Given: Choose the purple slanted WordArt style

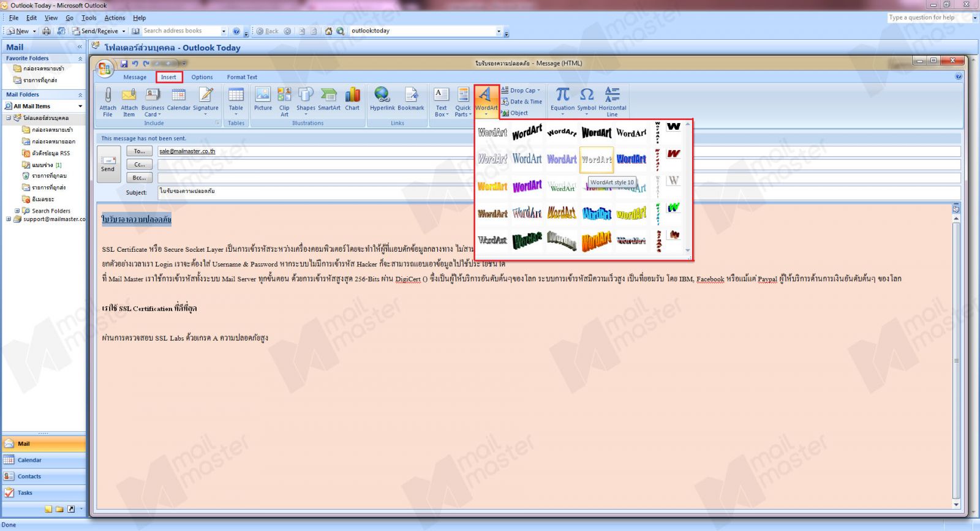Looking at the screenshot, I should 527,186.
